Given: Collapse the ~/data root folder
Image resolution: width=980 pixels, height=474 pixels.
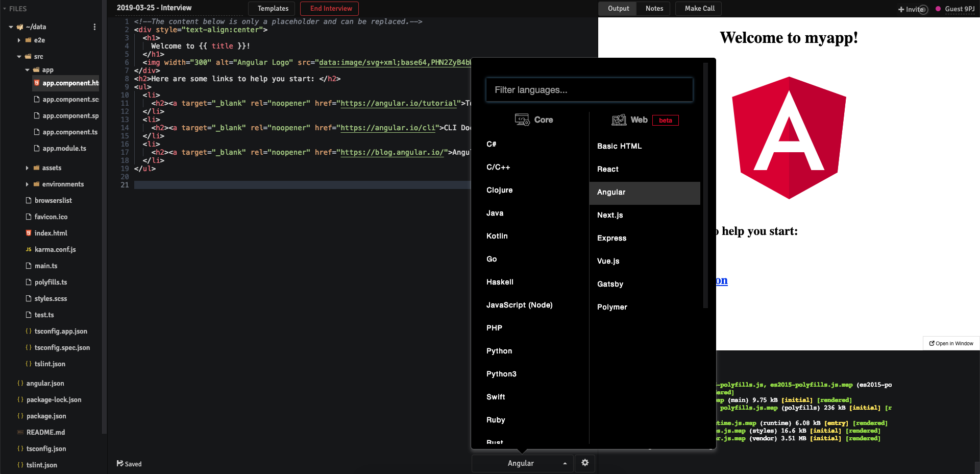Looking at the screenshot, I should pos(11,27).
